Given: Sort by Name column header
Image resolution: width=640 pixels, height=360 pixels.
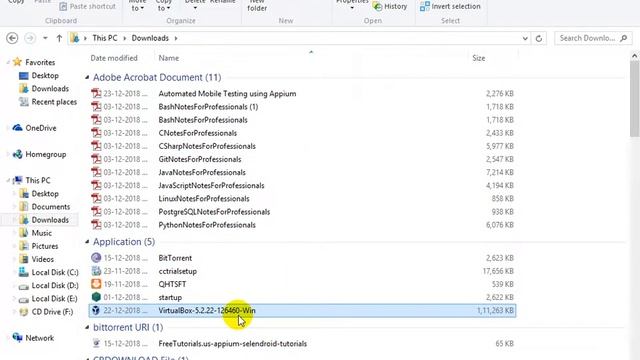Looking at the screenshot, I should [x=169, y=58].
